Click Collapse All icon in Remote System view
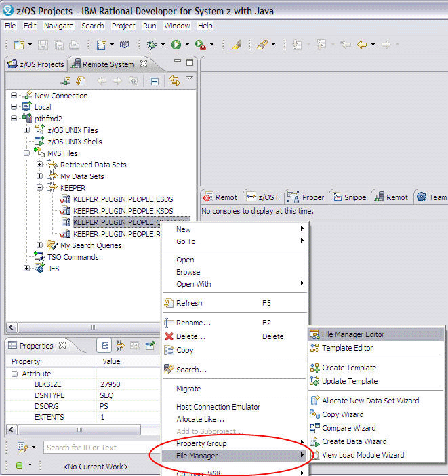The image size is (448, 476). point(155,81)
